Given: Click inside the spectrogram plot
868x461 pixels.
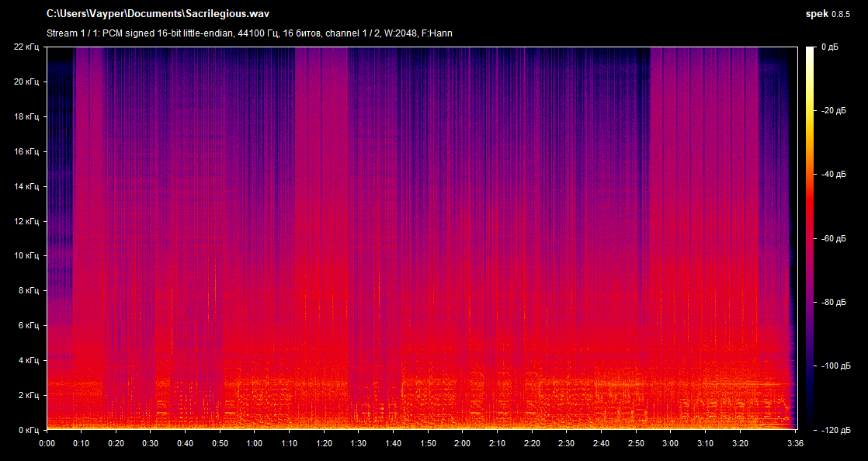Looking at the screenshot, I should (422, 238).
